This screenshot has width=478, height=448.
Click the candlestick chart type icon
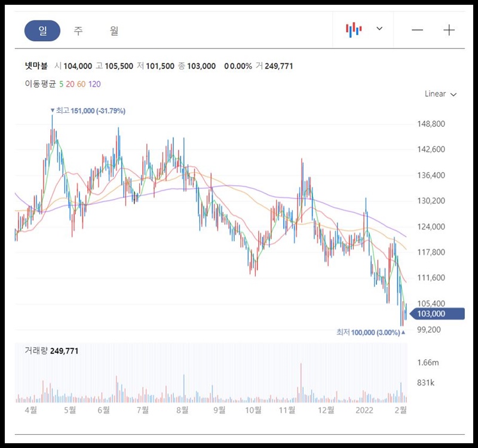354,29
